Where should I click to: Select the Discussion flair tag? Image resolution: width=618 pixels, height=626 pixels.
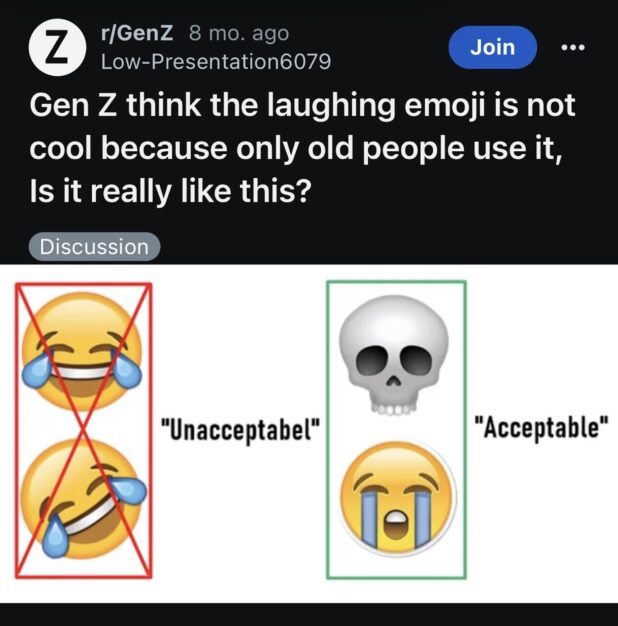pos(95,246)
